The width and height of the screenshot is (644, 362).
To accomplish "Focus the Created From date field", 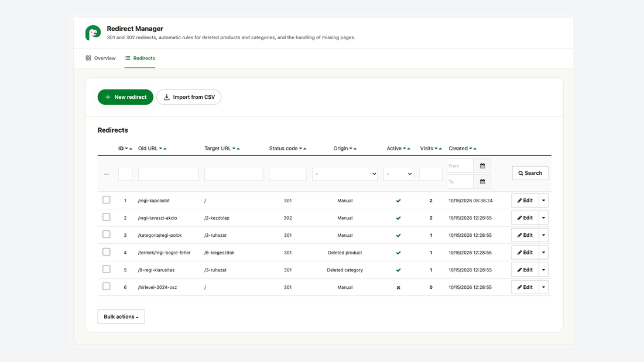I will tap(460, 166).
